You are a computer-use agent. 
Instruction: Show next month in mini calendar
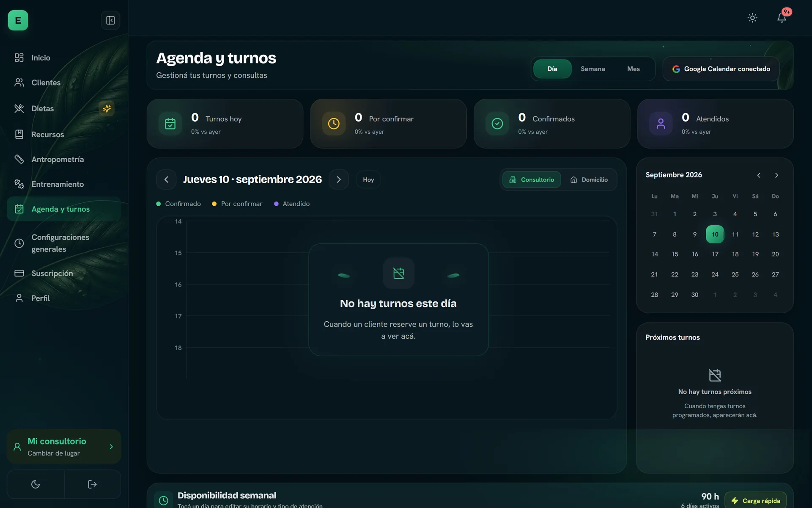click(776, 175)
